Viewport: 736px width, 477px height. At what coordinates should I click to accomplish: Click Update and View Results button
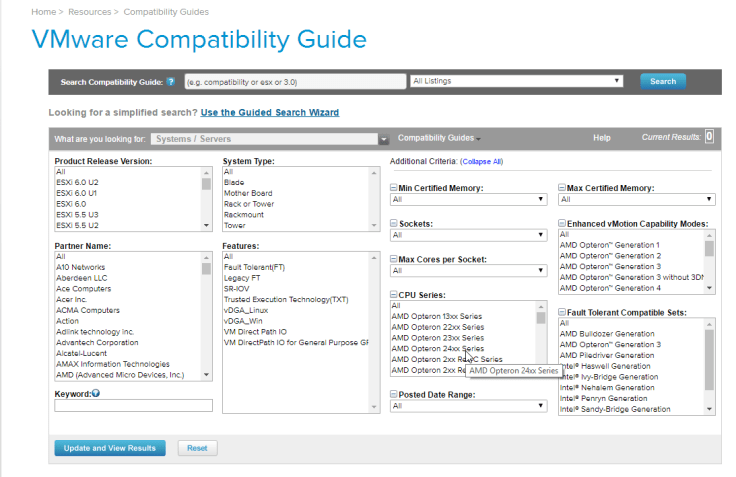(x=110, y=448)
